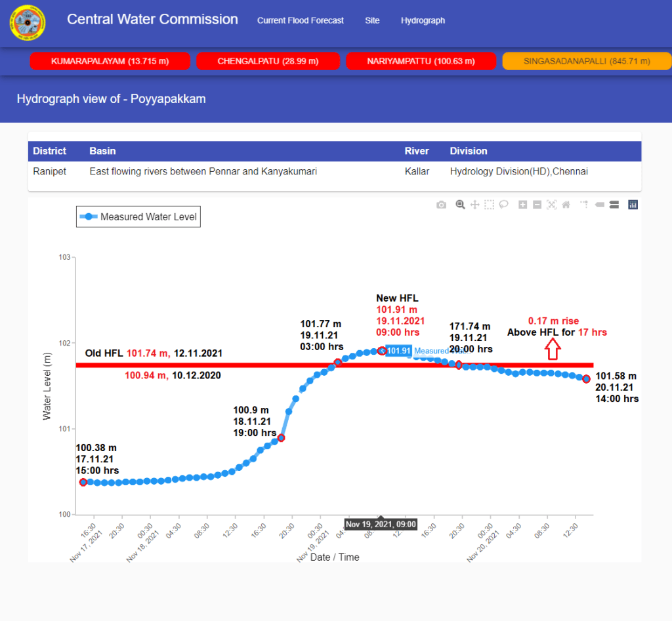Reset axes with the home icon
This screenshot has width=672, height=621.
[x=565, y=205]
